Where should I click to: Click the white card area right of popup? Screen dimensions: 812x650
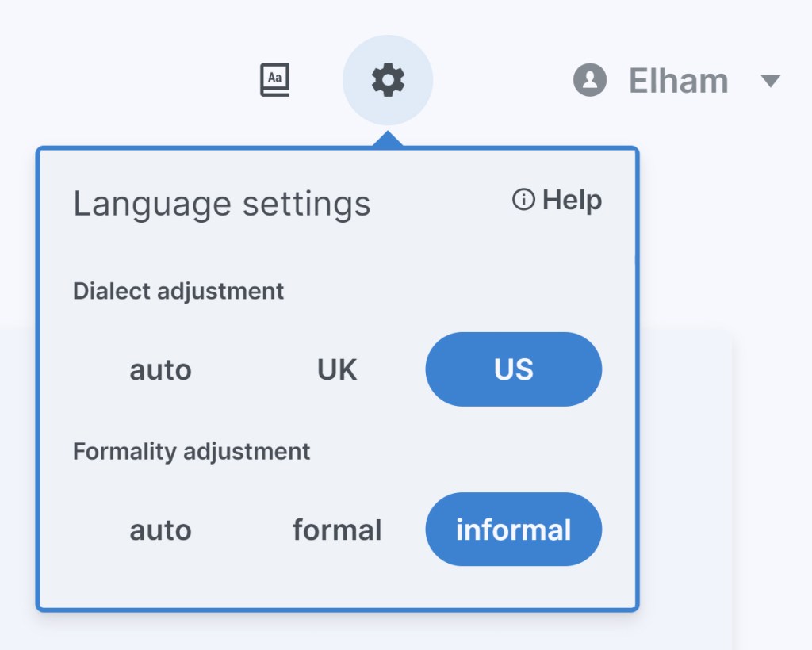686,476
